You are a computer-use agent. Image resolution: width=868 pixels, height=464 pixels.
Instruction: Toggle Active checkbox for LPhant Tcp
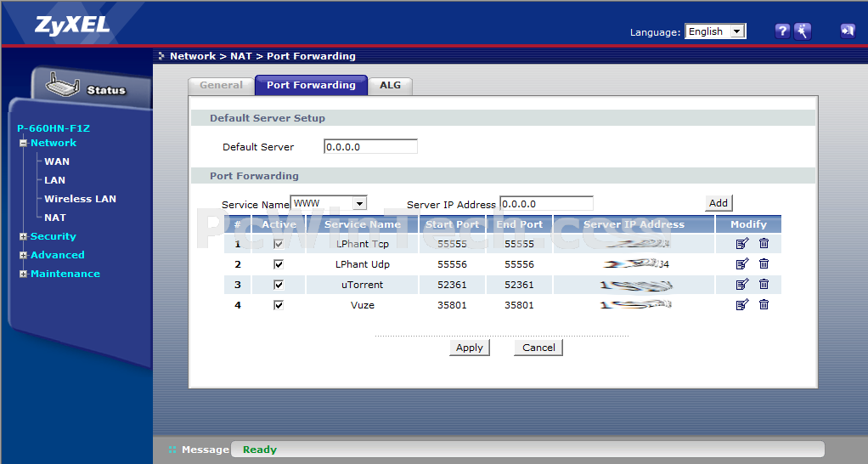pyautogui.click(x=279, y=244)
